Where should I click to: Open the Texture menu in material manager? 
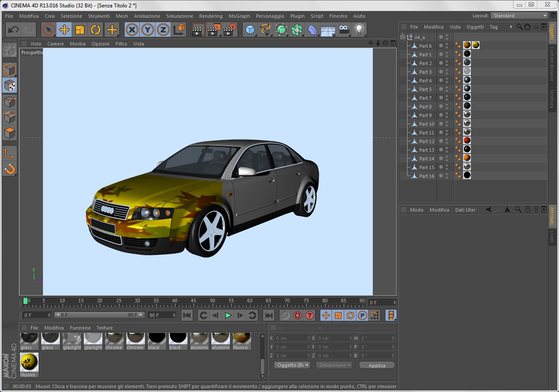click(x=104, y=328)
